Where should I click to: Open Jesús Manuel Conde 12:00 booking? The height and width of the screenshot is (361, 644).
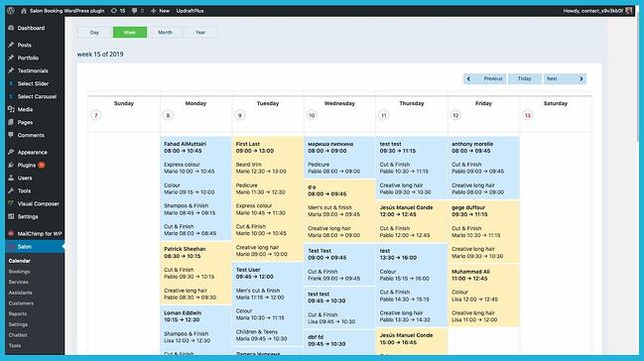pyautogui.click(x=412, y=221)
